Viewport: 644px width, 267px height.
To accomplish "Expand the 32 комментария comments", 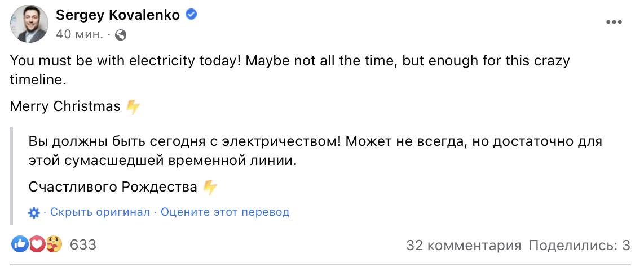I will click(463, 245).
